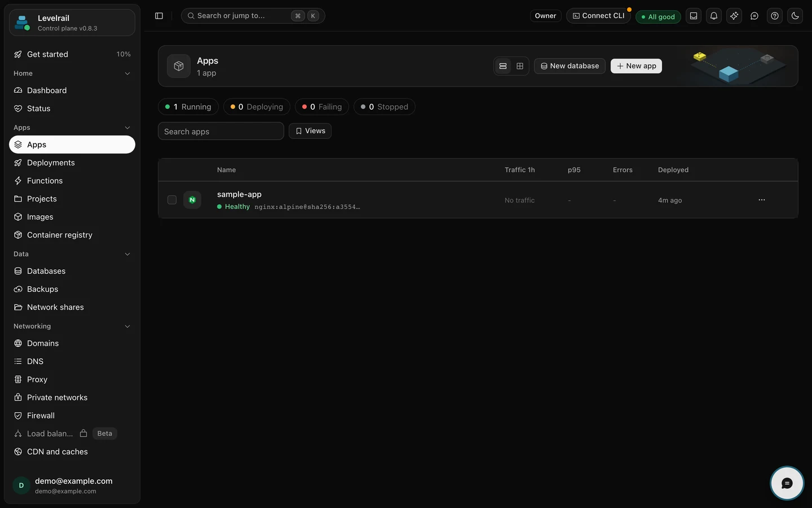Open the floating chat support bubble

pyautogui.click(x=787, y=483)
